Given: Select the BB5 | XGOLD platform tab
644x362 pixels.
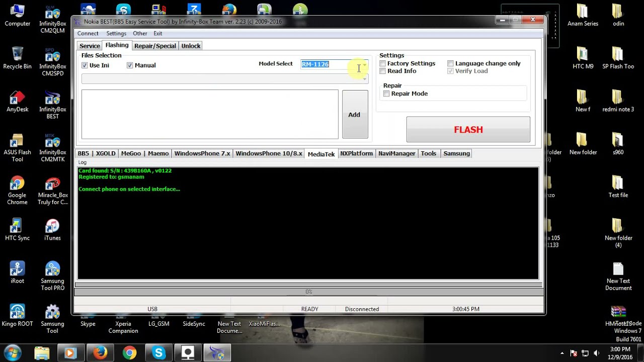Looking at the screenshot, I should pyautogui.click(x=96, y=153).
